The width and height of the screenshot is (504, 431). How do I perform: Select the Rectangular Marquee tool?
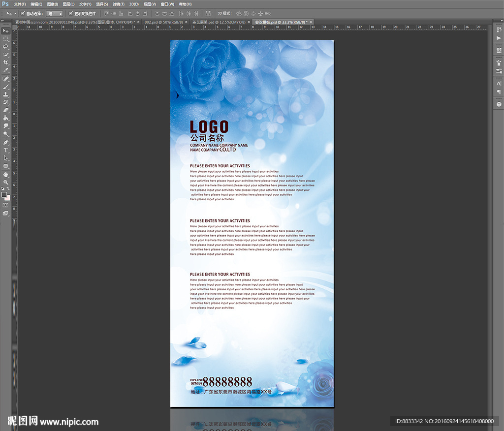(6, 39)
